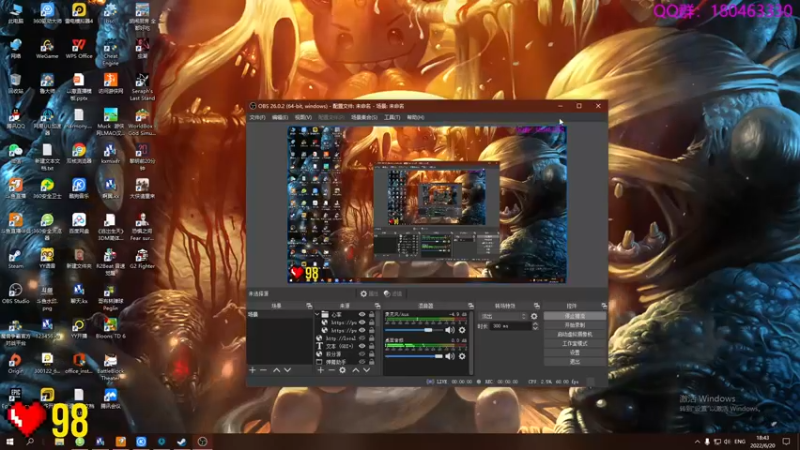Toggle visibility of the 文本 (GDI+) source
800x450 pixels.
[362, 346]
